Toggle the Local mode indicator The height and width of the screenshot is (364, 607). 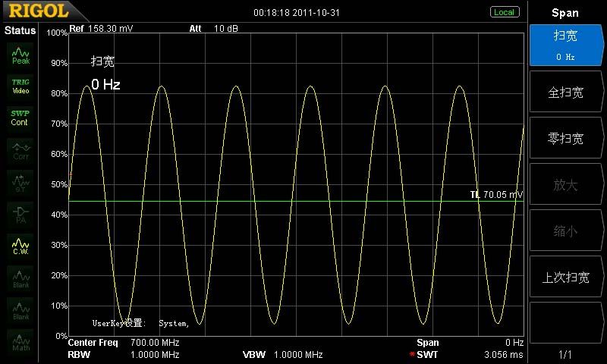504,12
